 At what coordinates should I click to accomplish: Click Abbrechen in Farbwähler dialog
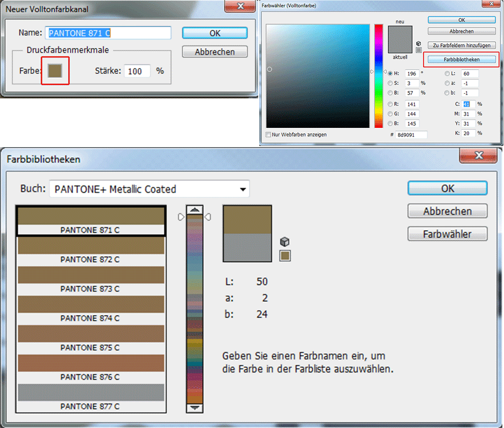click(462, 31)
